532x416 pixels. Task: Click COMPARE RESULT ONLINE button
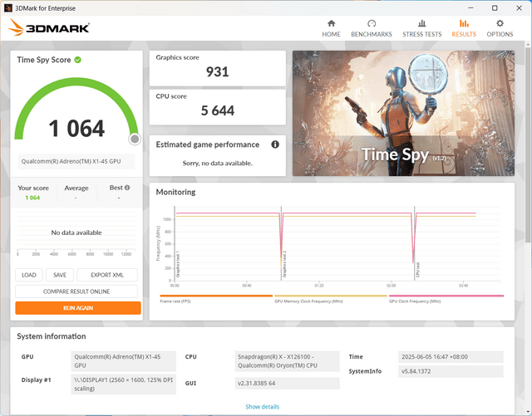point(76,291)
